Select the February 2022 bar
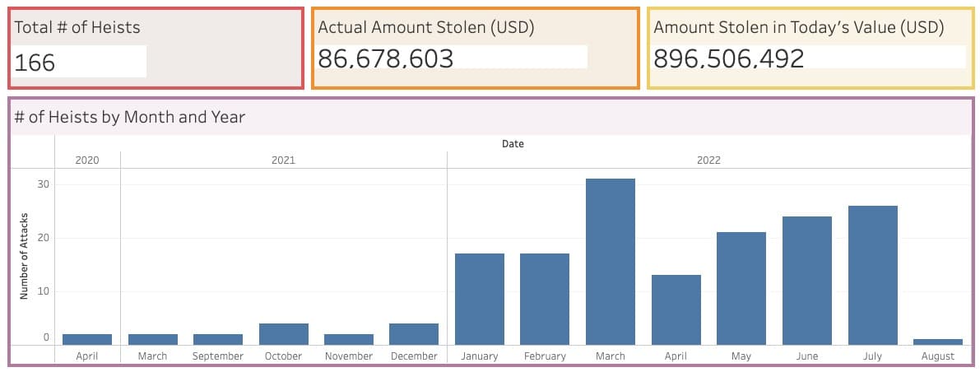 point(545,299)
